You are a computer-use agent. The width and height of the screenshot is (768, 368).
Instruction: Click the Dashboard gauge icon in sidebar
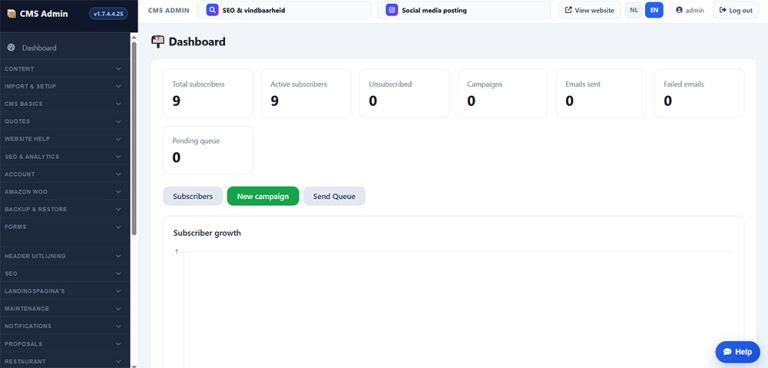tap(11, 48)
